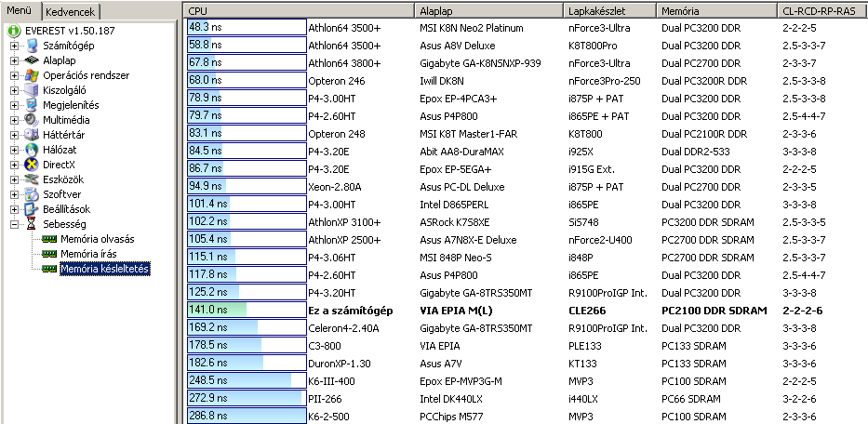Screen dimensions: 868x424
Task: Click the Xeon-2.80A CPU cell
Action: point(335,187)
